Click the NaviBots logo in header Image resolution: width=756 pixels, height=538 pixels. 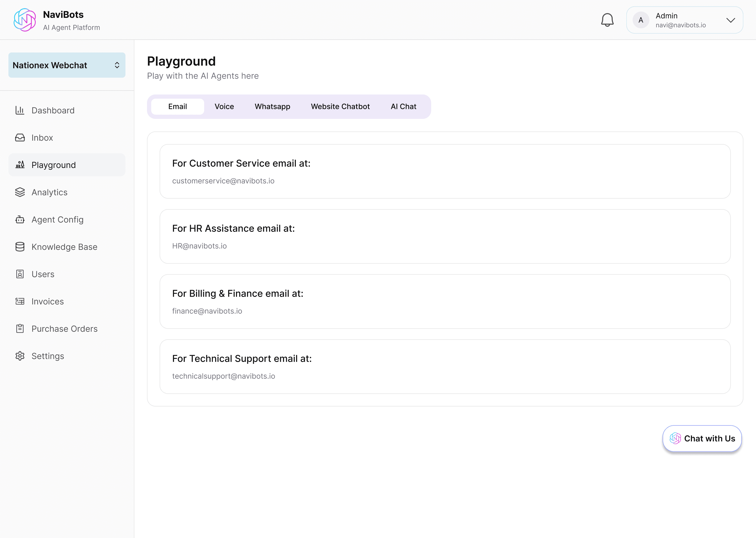(25, 20)
